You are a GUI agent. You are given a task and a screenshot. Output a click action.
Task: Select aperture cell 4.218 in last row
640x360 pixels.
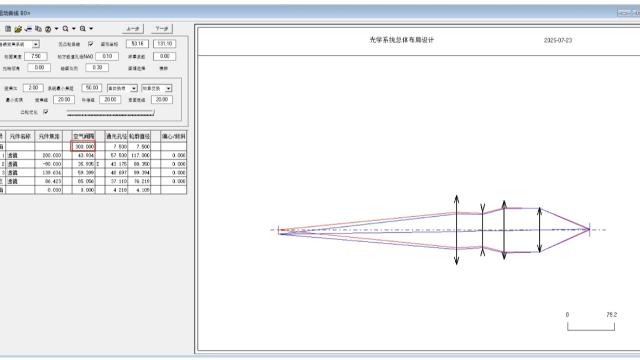pos(116,190)
